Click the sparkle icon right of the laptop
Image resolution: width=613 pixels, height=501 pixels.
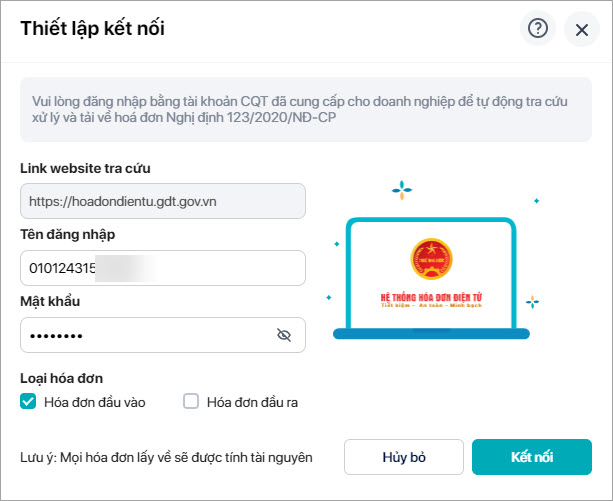(x=533, y=301)
